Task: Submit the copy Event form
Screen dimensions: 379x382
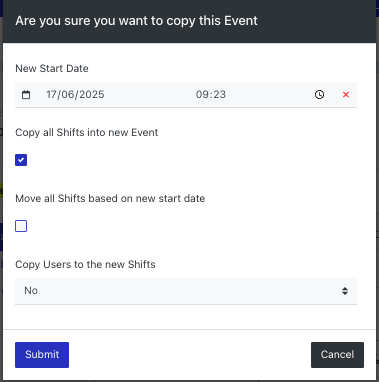Action: click(x=42, y=355)
